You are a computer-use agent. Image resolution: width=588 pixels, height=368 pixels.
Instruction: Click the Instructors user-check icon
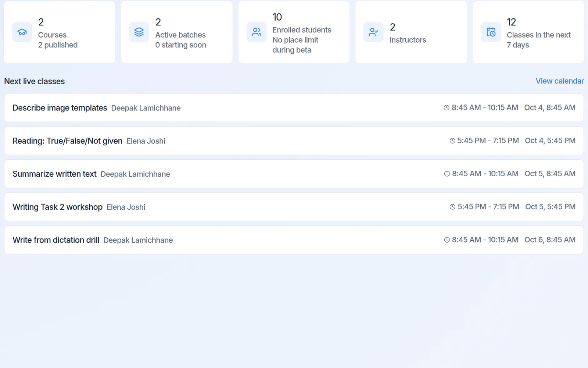(x=373, y=32)
